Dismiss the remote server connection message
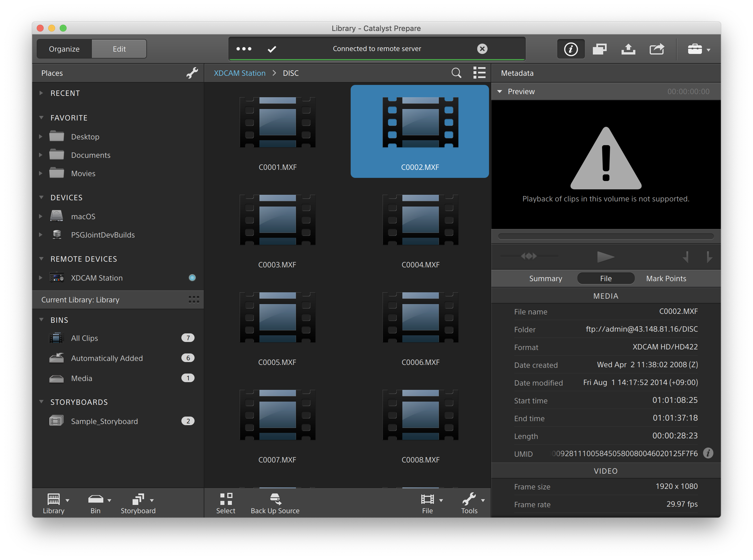The width and height of the screenshot is (753, 560). pyautogui.click(x=482, y=49)
